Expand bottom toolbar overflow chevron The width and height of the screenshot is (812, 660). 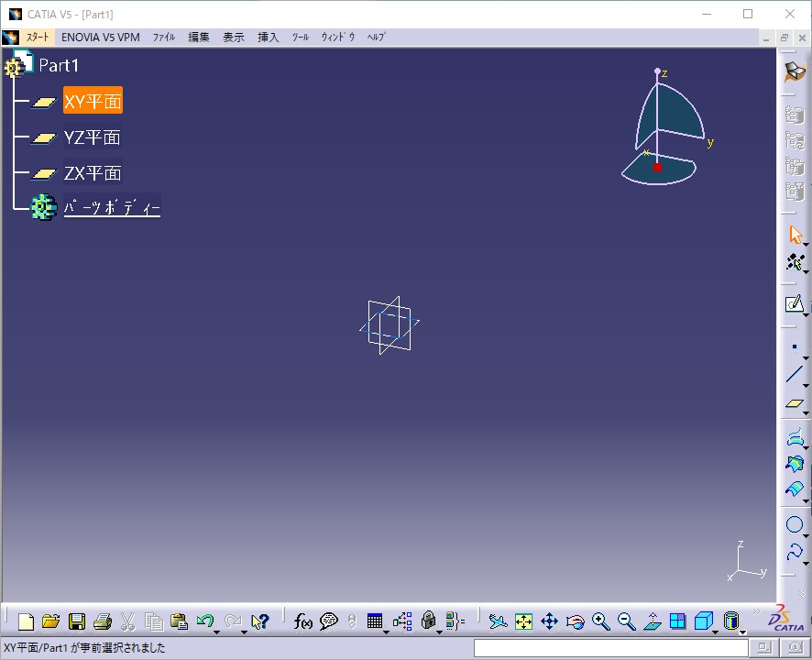coord(756,611)
